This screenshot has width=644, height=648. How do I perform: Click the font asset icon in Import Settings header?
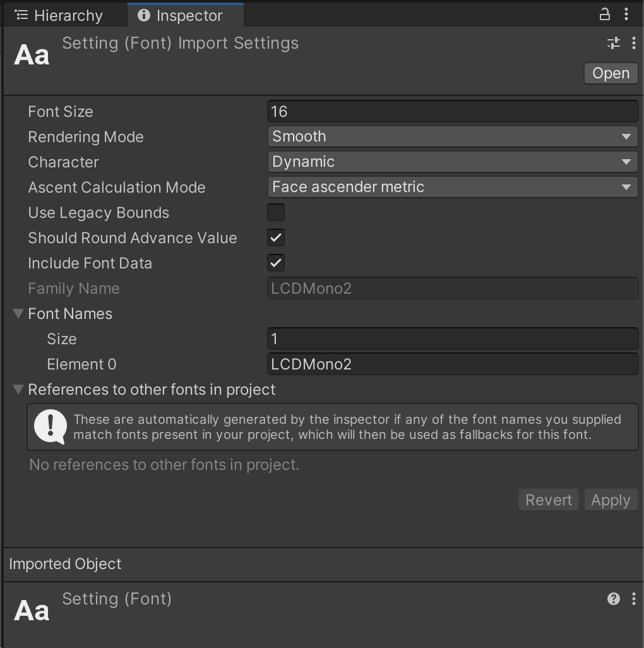tap(32, 56)
